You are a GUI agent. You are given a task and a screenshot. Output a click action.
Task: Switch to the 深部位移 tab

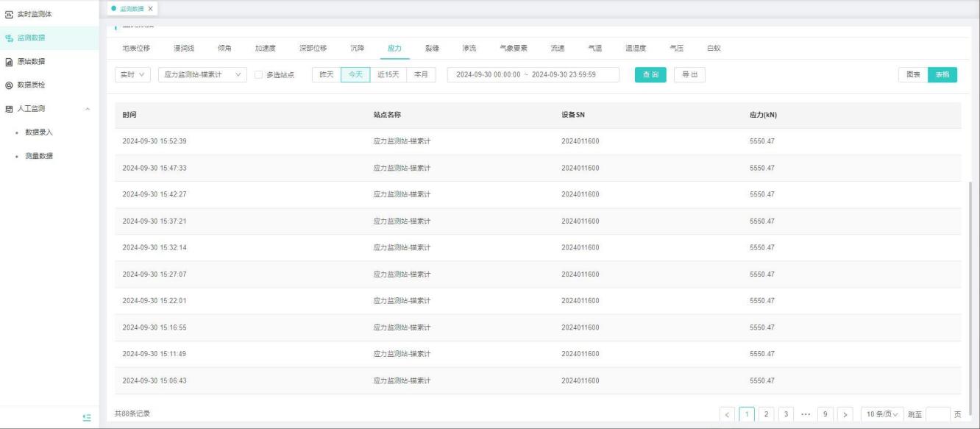click(x=313, y=49)
